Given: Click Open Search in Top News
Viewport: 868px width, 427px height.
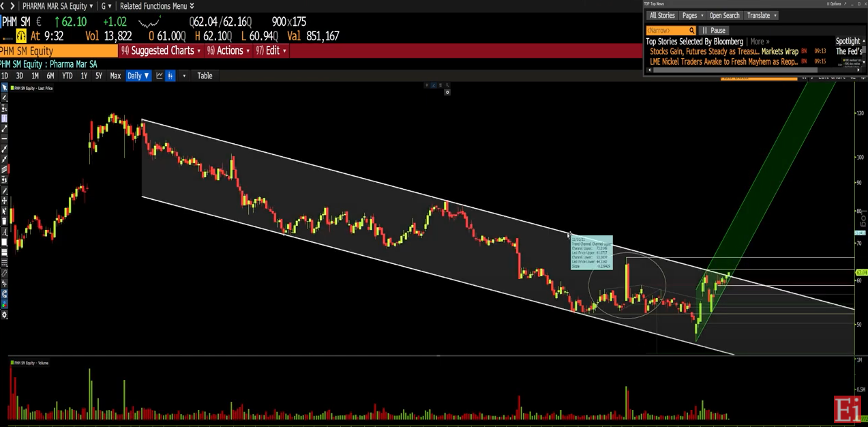Looking at the screenshot, I should (724, 16).
